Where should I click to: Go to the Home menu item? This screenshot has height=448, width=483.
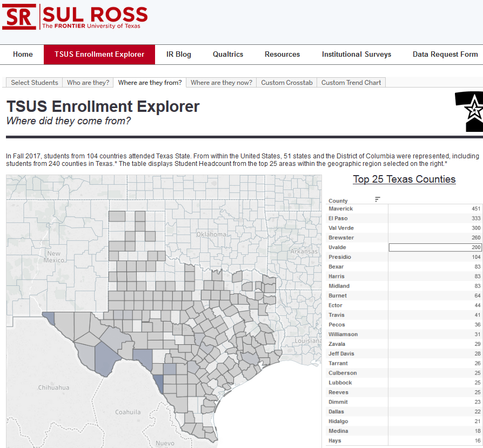click(x=23, y=54)
